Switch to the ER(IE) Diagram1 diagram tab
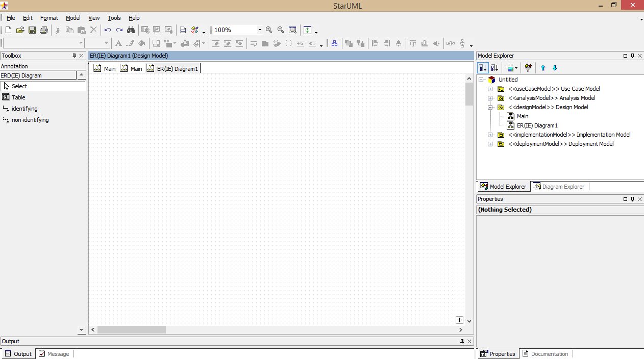This screenshot has height=359, width=644. (x=172, y=68)
